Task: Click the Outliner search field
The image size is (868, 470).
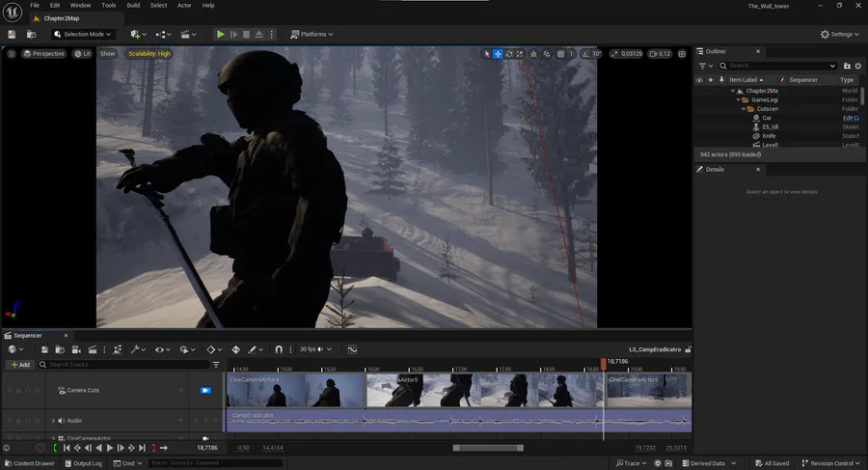Action: pos(777,66)
